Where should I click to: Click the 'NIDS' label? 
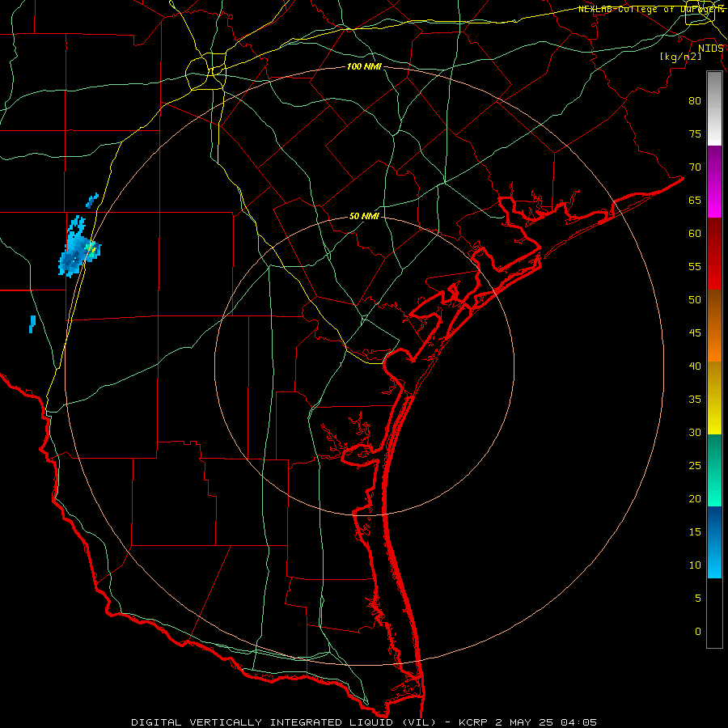[711, 49]
